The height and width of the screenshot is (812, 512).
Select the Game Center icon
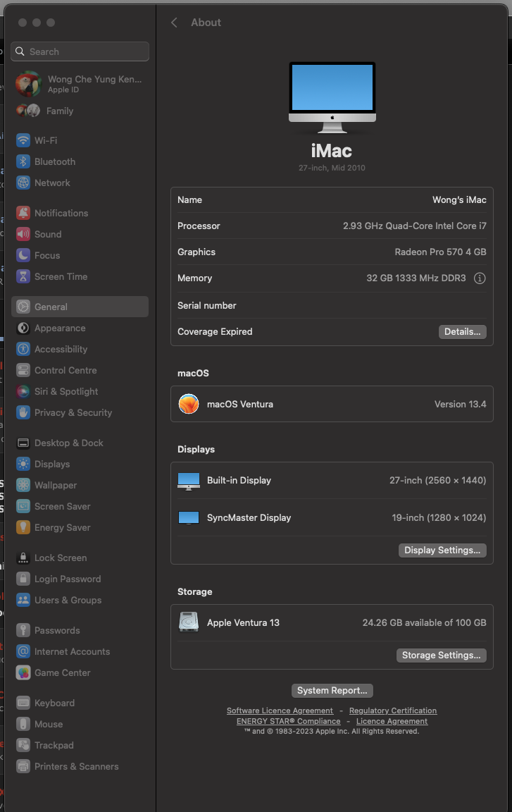point(23,672)
